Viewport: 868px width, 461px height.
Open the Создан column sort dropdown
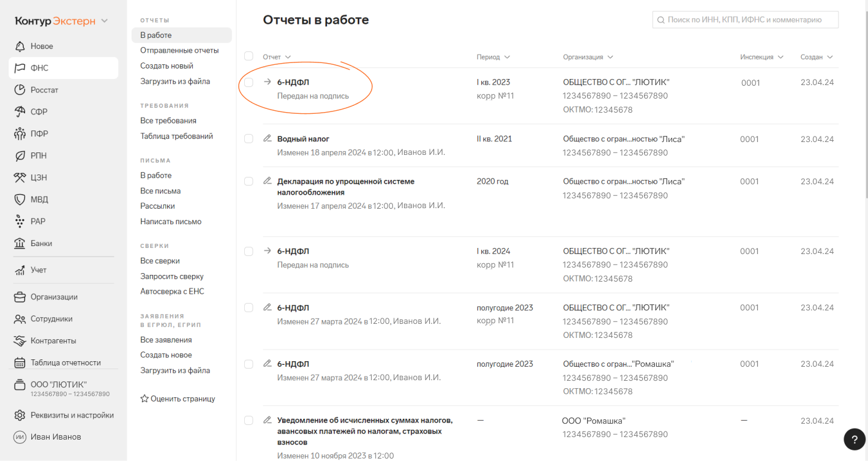click(817, 57)
